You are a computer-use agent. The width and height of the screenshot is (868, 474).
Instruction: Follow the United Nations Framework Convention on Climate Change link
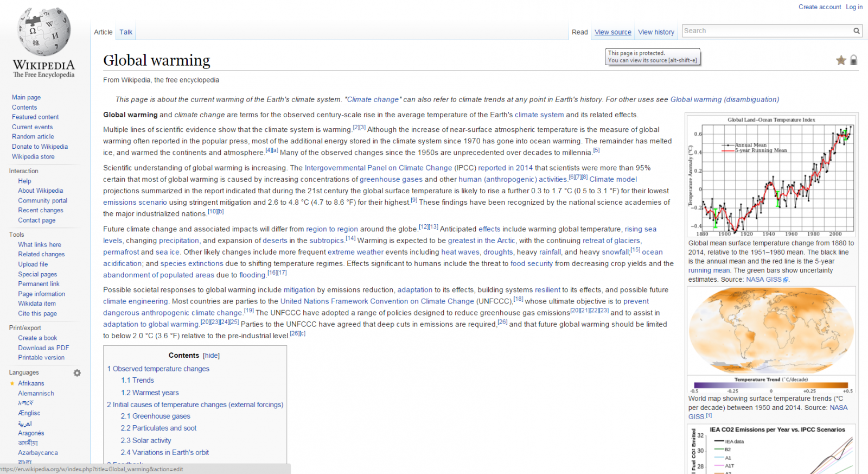(377, 302)
